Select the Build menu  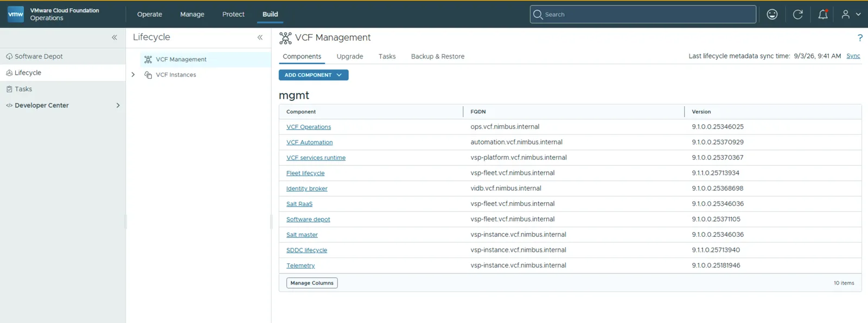tap(270, 15)
